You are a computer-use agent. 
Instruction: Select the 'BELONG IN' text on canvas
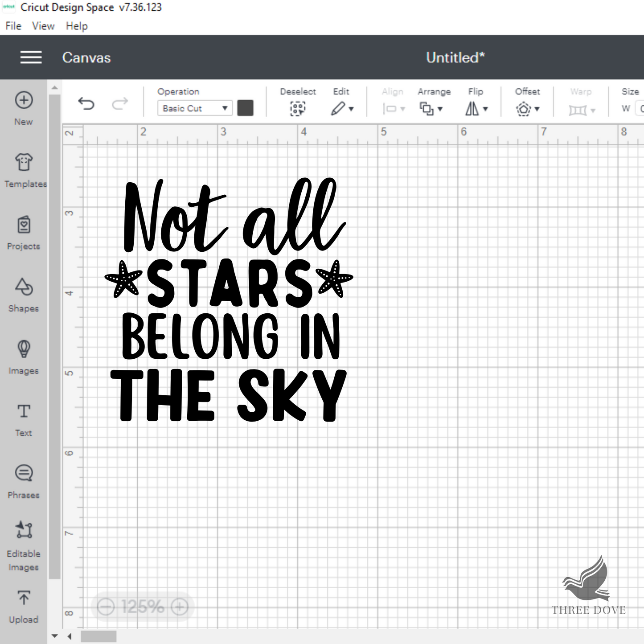[231, 336]
